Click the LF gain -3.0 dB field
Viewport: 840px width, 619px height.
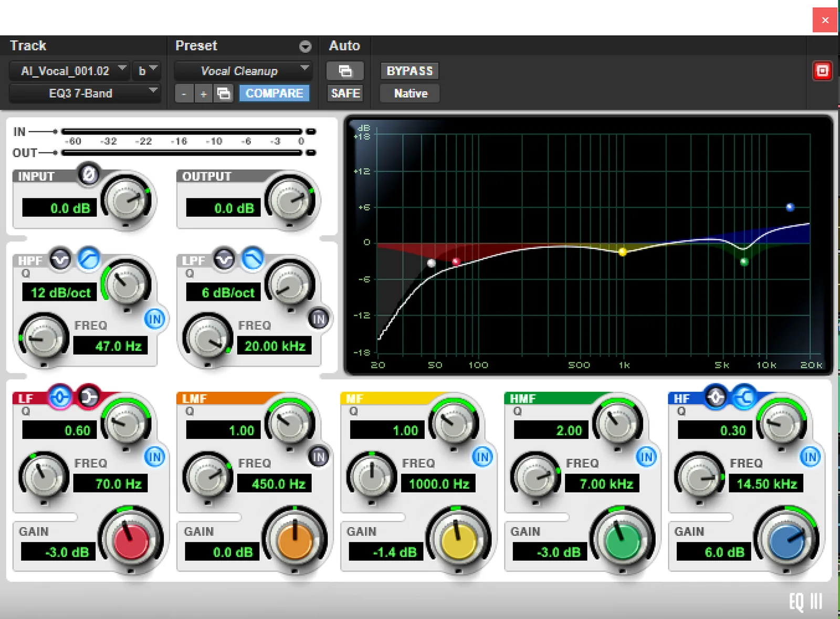[58, 552]
